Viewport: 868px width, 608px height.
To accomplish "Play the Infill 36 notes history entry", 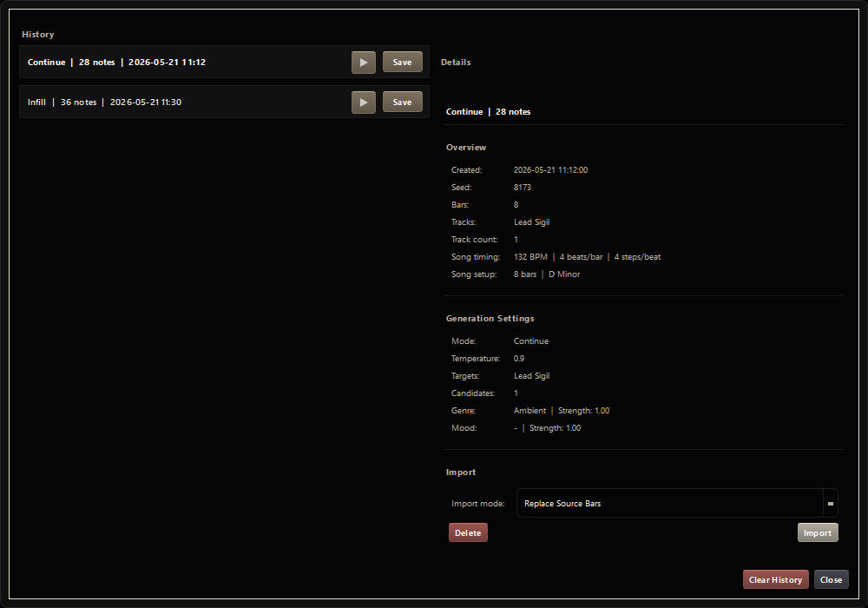I will pos(363,102).
